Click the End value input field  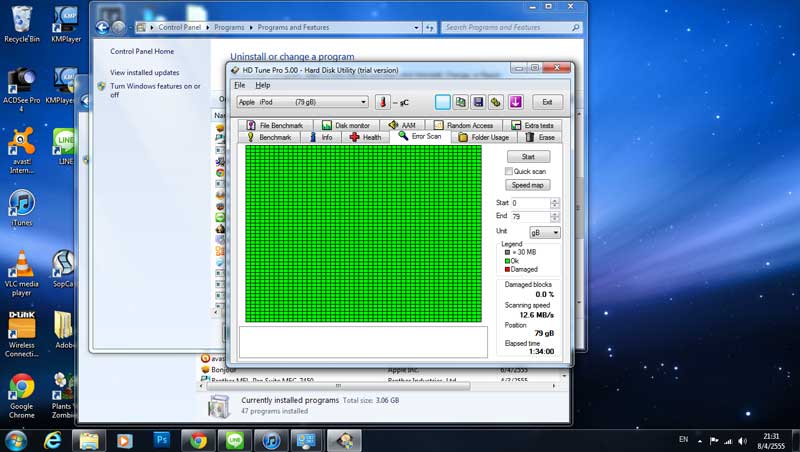pos(528,216)
